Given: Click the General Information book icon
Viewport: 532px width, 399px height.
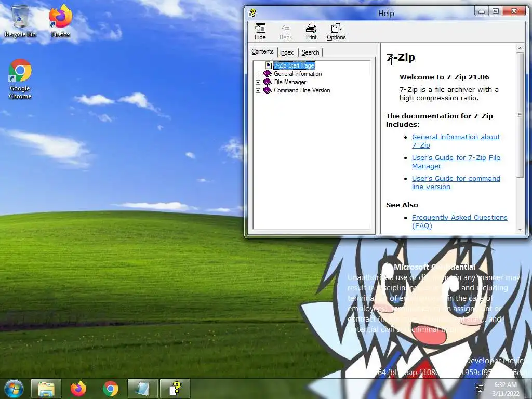Looking at the screenshot, I should (x=268, y=74).
